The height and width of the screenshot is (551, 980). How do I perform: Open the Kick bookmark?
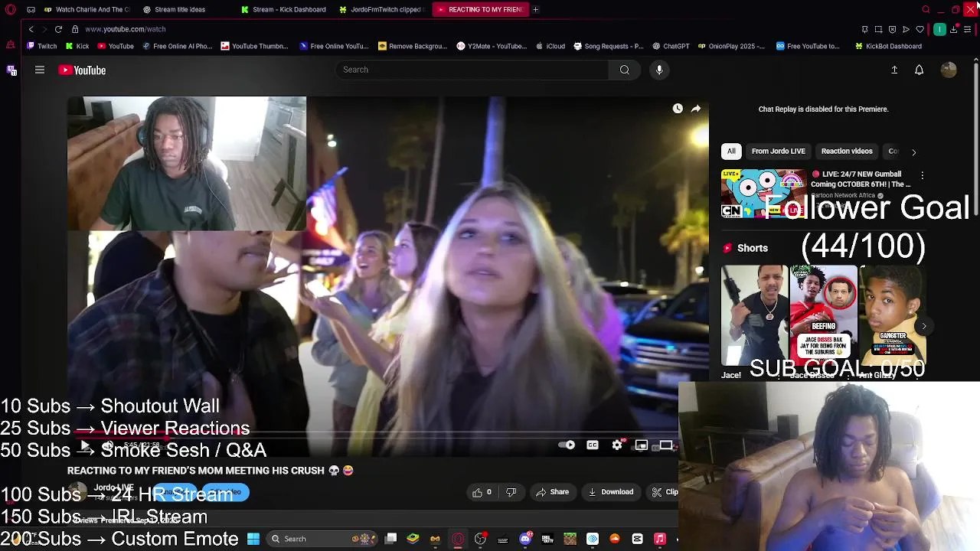click(77, 46)
